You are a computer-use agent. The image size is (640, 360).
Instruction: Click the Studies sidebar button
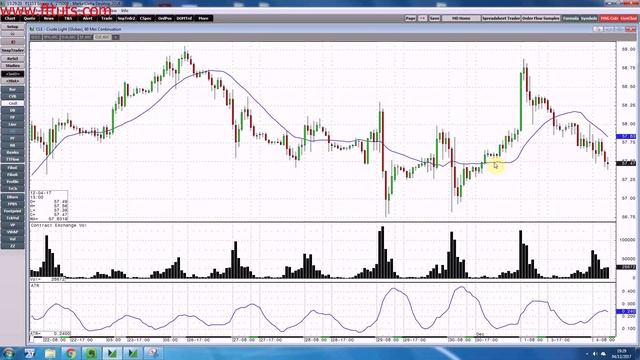click(13, 66)
